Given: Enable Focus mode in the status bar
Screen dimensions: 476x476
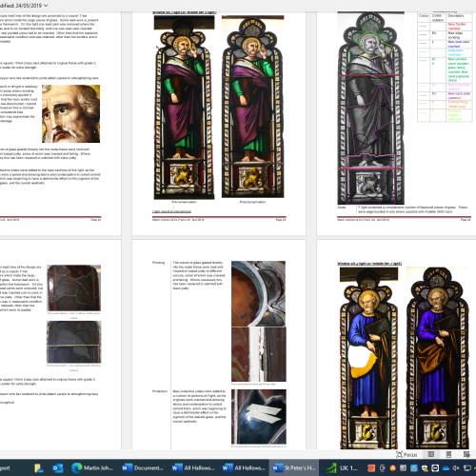Looking at the screenshot, I should pos(407,455).
